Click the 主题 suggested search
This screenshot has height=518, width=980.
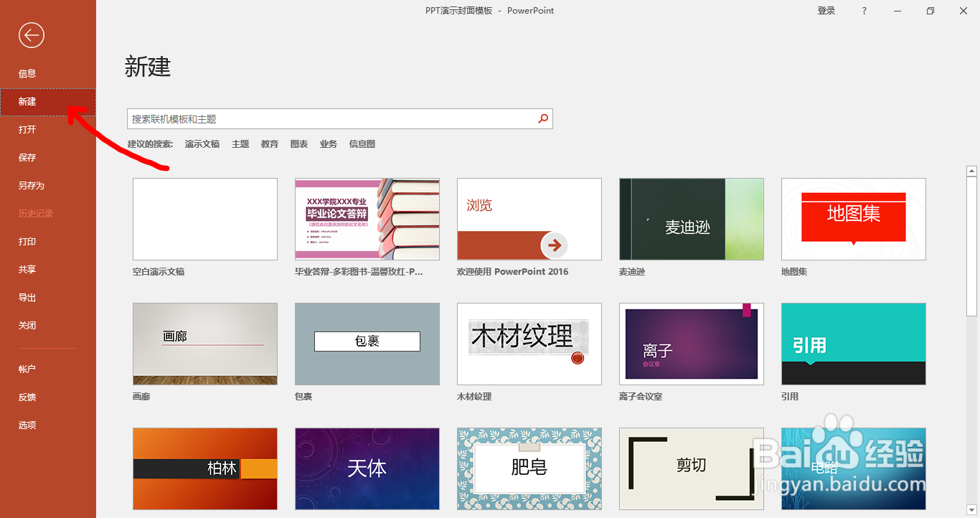240,144
